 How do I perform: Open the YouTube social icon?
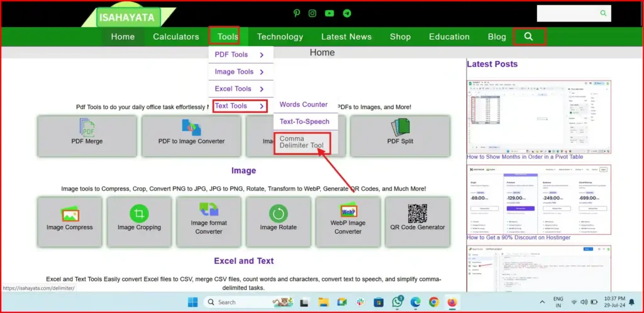click(330, 13)
